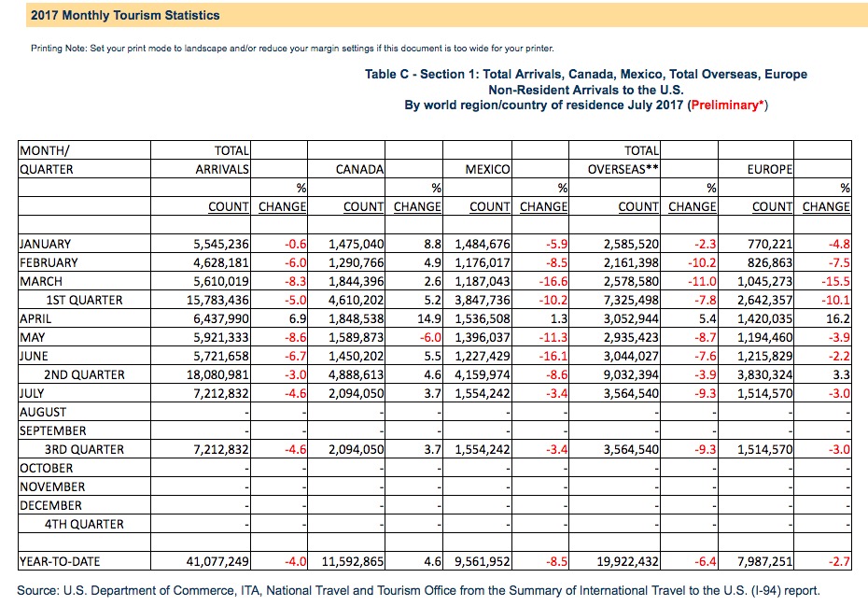Click January total arrivals '5,545,236'
The height and width of the screenshot is (606, 868).
click(221, 245)
